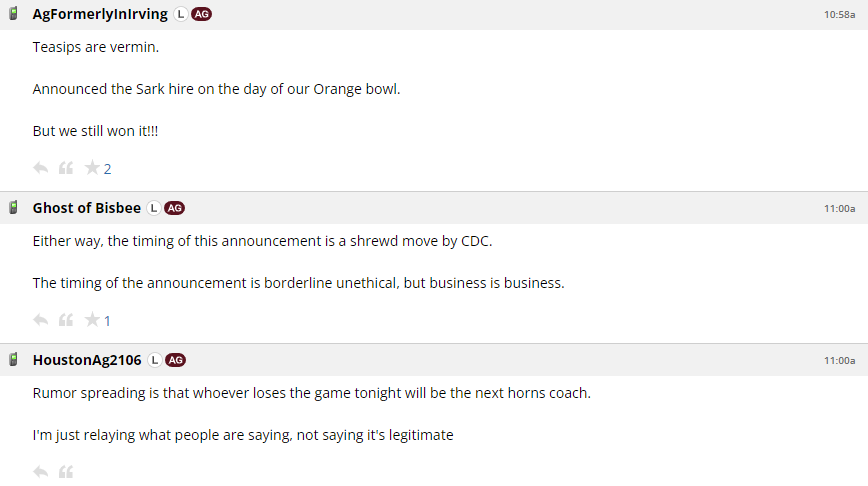Quote HoustonAg2106's rumor post
Viewport: 868px width, 486px height.
tap(66, 471)
